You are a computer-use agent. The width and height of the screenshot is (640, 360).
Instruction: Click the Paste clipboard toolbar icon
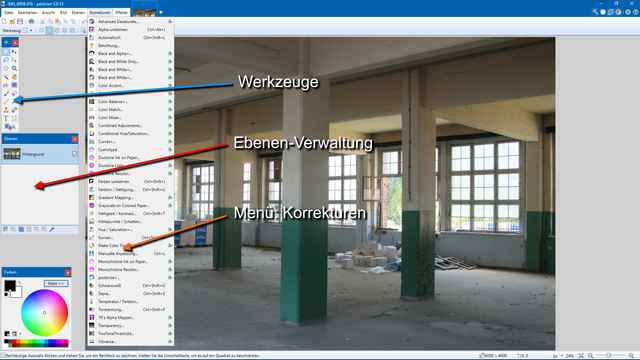click(x=58, y=21)
